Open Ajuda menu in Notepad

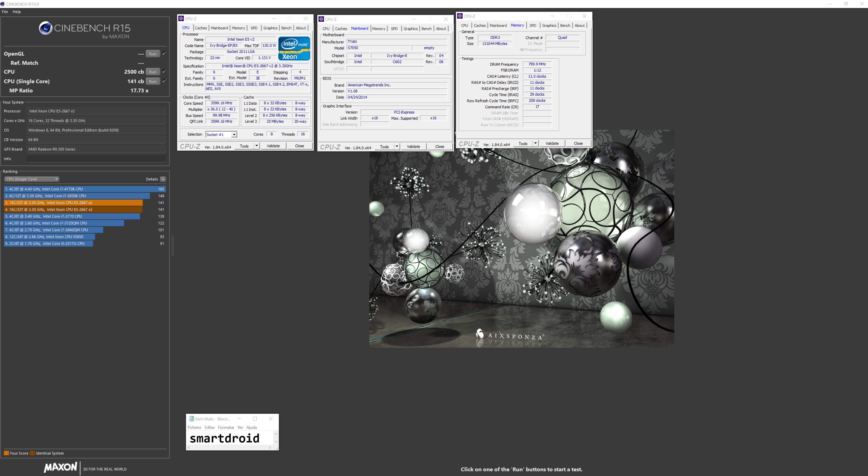tap(251, 427)
